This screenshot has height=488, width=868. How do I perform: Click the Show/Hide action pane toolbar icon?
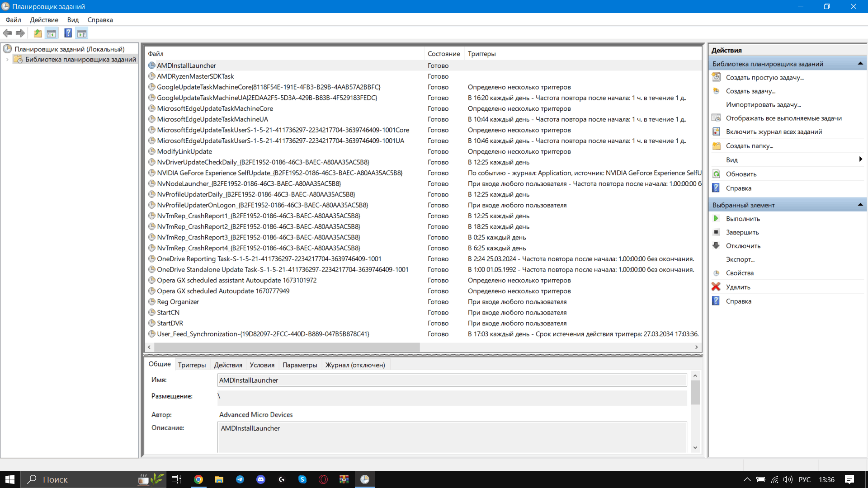[x=82, y=33]
